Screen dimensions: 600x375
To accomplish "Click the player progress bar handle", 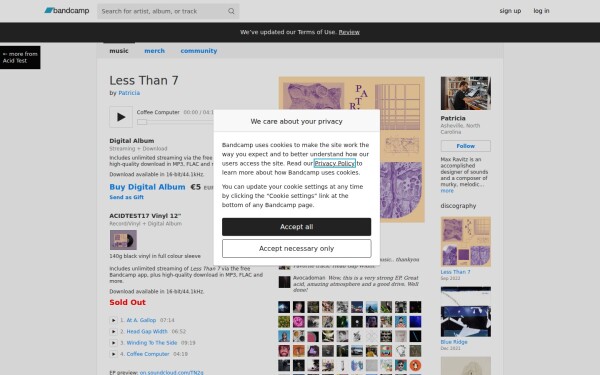I will [142, 122].
